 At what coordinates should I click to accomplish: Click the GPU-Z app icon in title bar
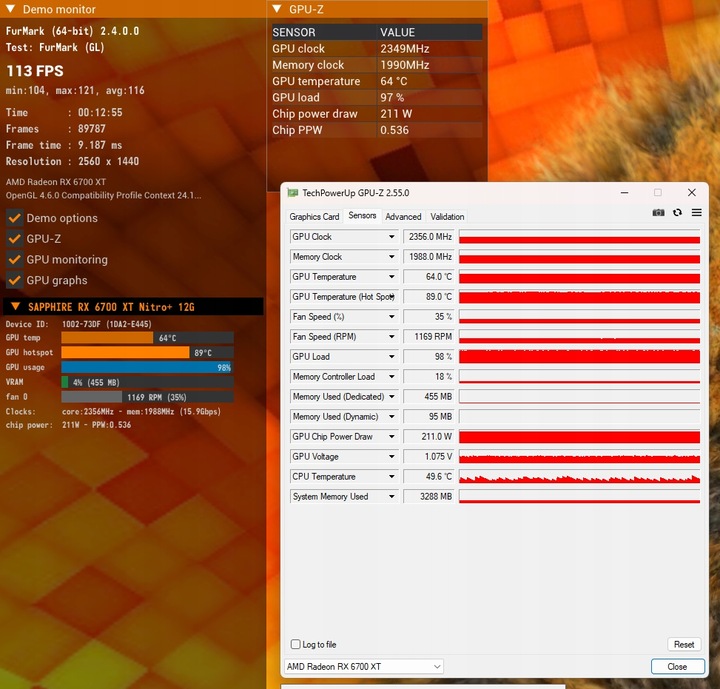click(x=292, y=193)
